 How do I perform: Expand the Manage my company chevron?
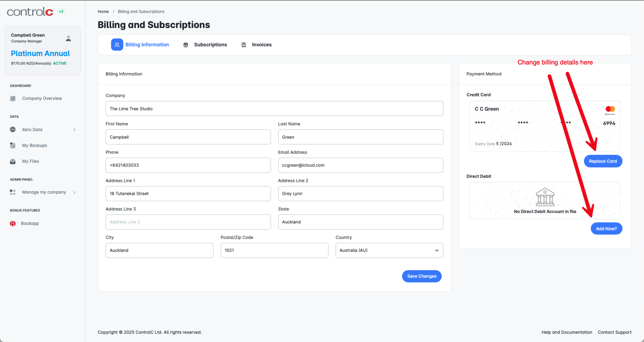coord(74,192)
